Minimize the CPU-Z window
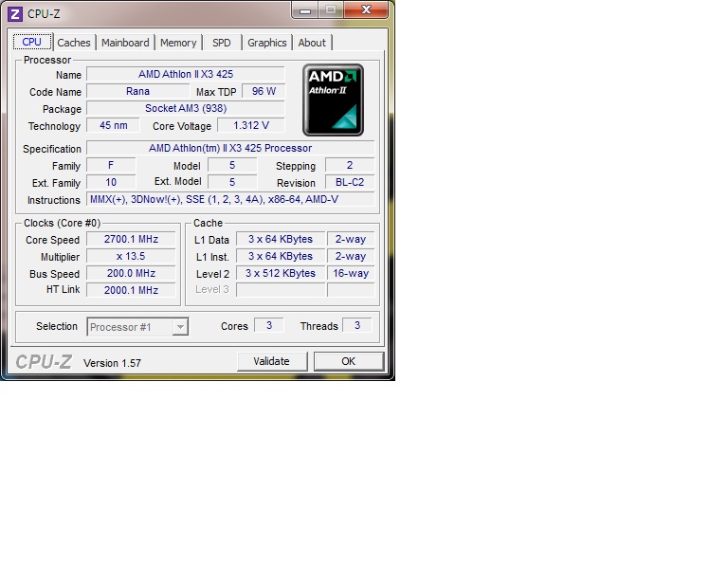Image resolution: width=728 pixels, height=582 pixels. click(305, 9)
